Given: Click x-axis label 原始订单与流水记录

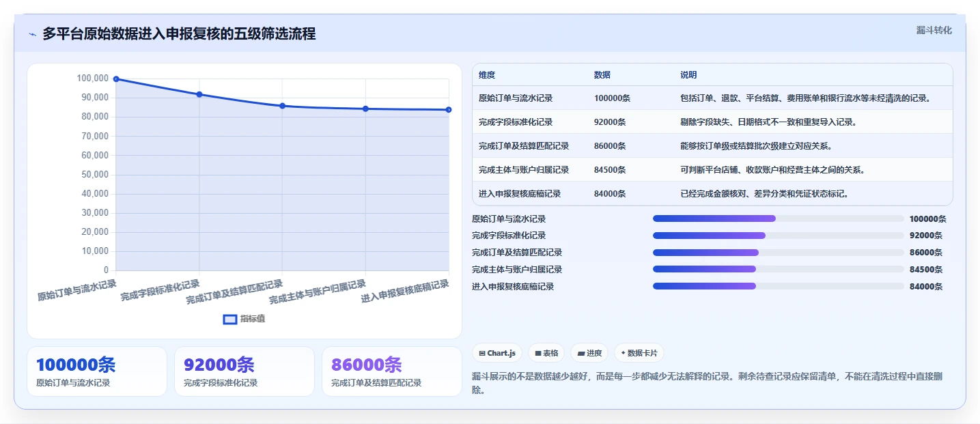Looking at the screenshot, I should click(77, 290).
